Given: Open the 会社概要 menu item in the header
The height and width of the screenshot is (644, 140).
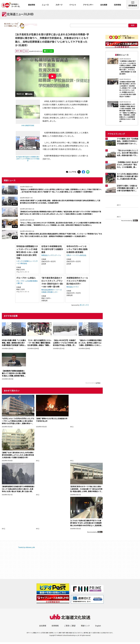Looking at the screenshot, I should tap(104, 5).
